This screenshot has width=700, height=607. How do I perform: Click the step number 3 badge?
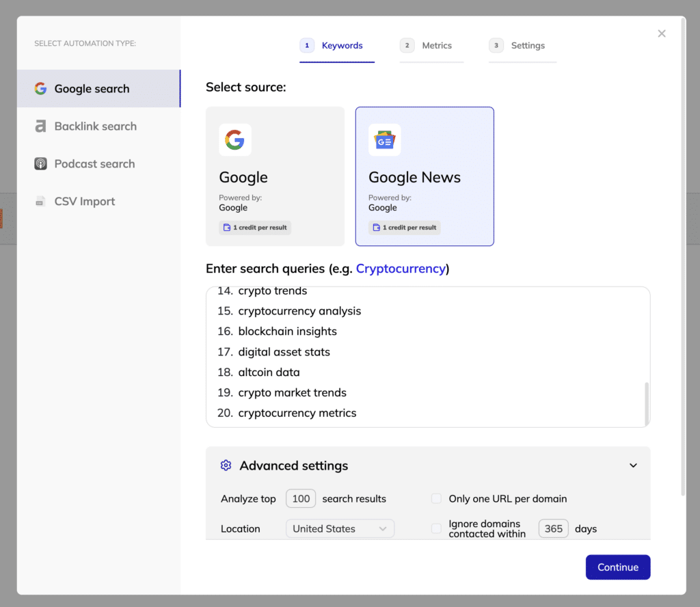(x=496, y=46)
